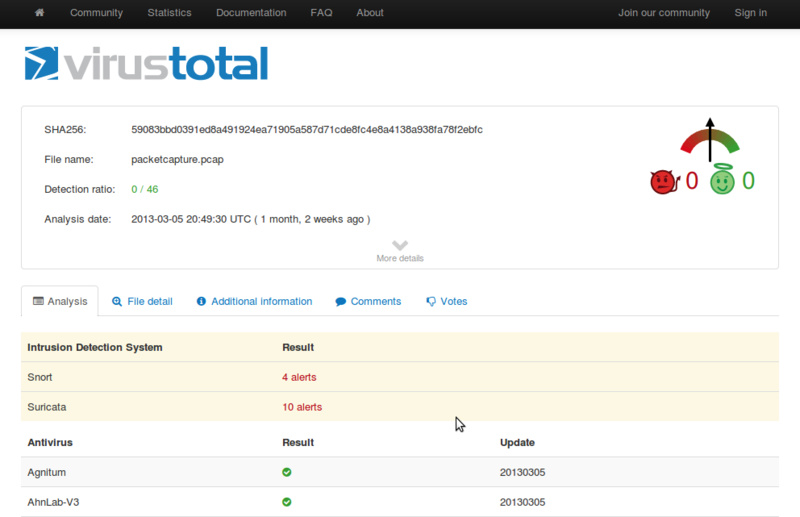Screen dimensions: 800x517
Task: Open the Statistics page
Action: pos(169,13)
